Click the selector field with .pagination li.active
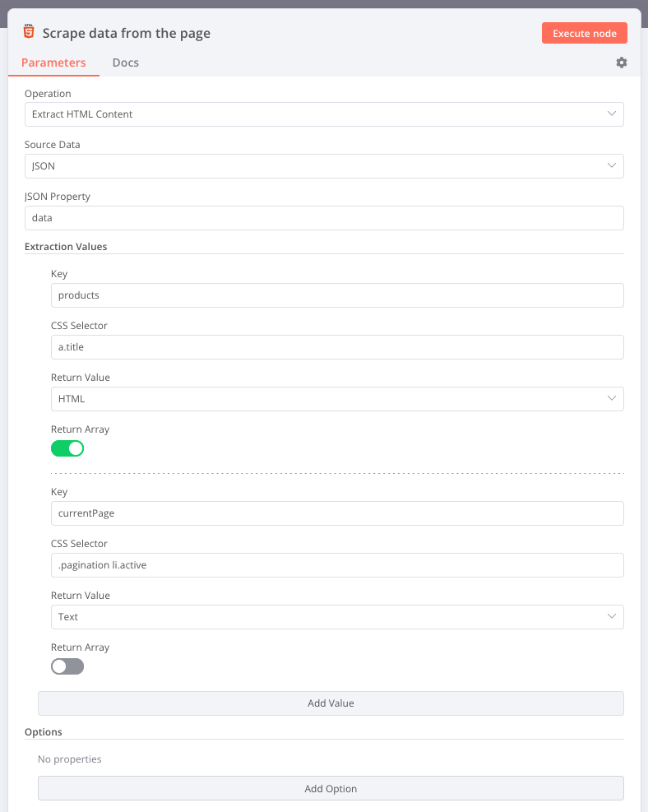648x812 pixels. point(337,564)
